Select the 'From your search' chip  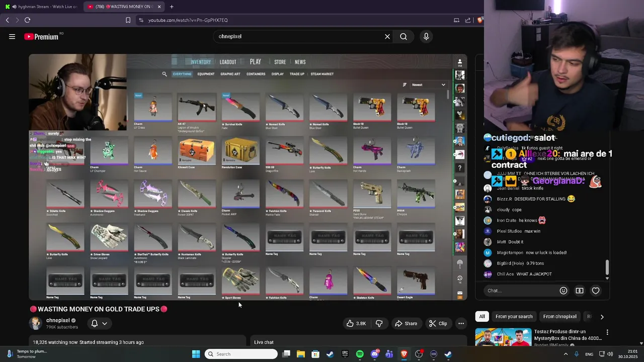[514, 316]
